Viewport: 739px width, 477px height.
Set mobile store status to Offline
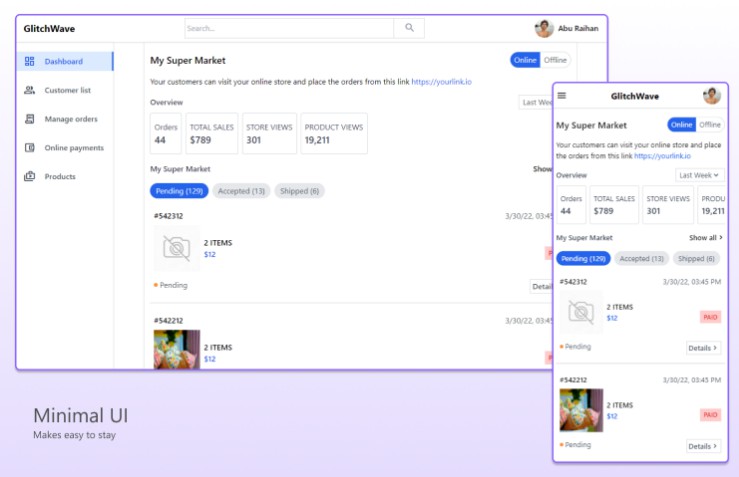(x=710, y=125)
